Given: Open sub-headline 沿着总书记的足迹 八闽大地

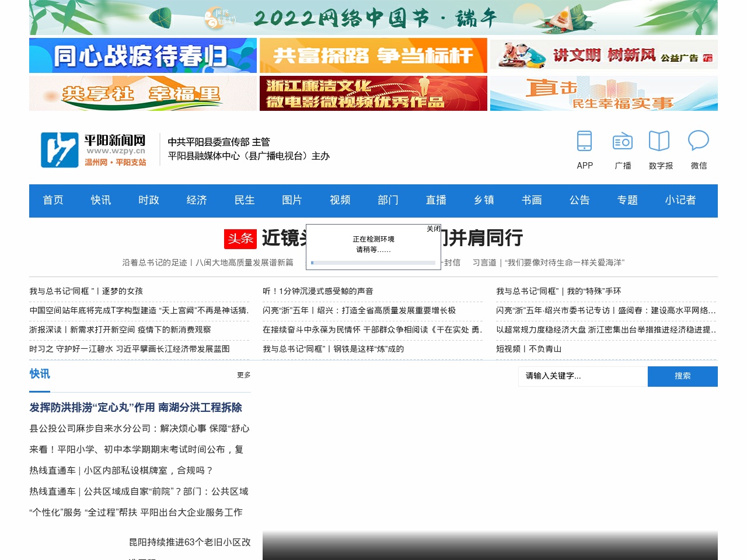Looking at the screenshot, I should tap(208, 262).
